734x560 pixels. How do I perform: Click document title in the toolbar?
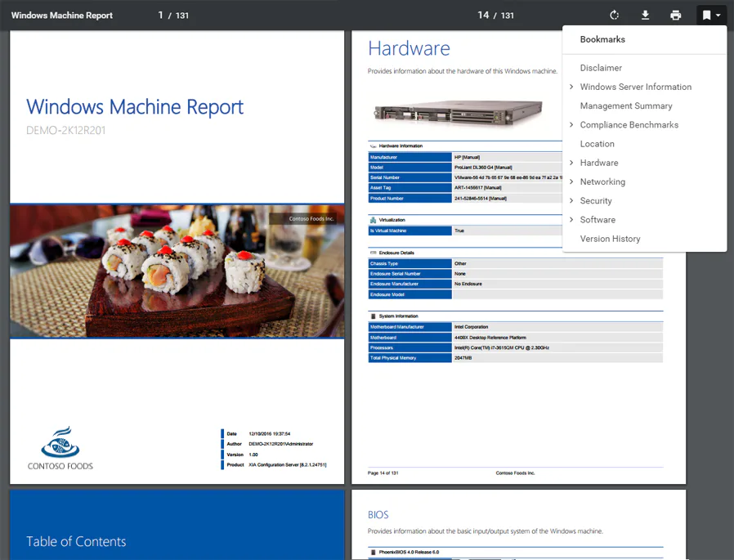pos(62,16)
